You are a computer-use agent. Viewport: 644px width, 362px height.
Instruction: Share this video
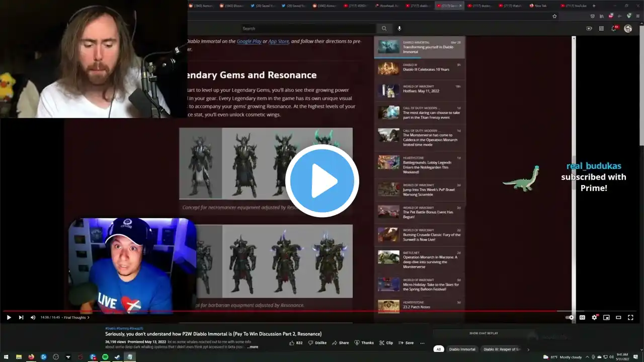[340, 343]
